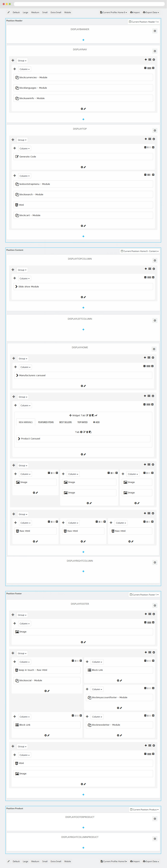Open the top Current Profile: Home 6 dropdown
The width and height of the screenshot is (167, 868).
[x=114, y=12]
